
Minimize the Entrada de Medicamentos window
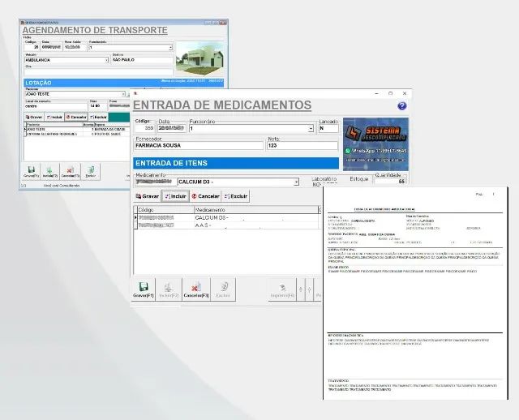(376, 94)
